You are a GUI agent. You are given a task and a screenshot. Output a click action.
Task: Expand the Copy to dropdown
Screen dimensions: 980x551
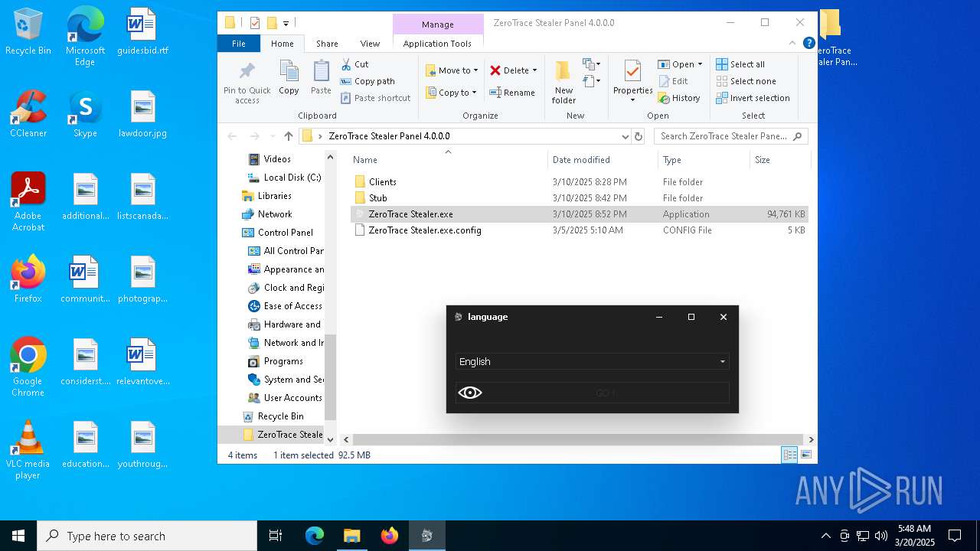pos(474,93)
